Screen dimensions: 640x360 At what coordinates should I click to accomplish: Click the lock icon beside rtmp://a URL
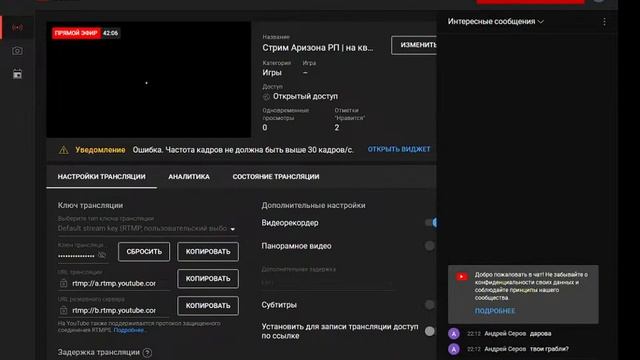point(64,283)
